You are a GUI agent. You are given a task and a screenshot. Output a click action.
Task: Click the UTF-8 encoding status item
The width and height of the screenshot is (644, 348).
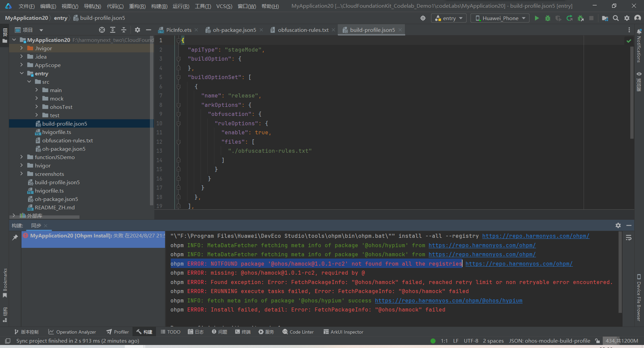coord(471,341)
